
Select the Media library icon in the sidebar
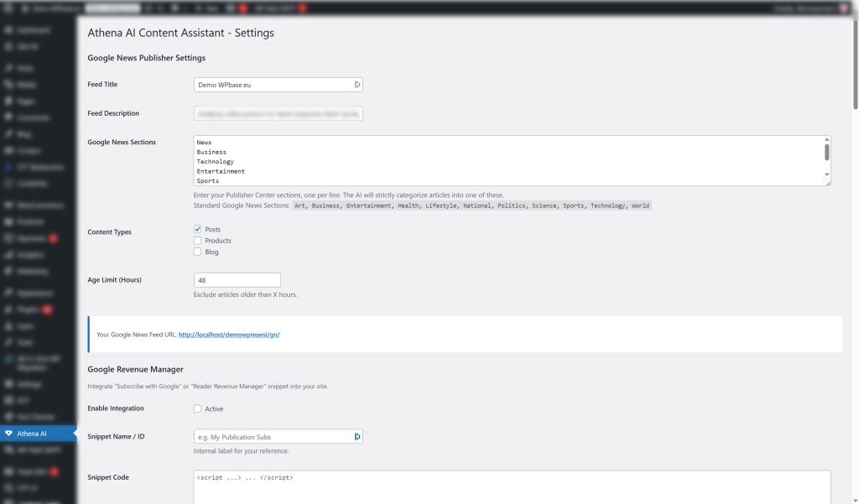[10, 84]
